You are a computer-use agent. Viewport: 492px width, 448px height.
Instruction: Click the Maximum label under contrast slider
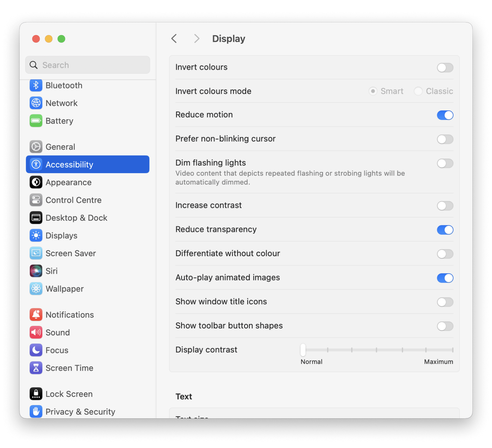tap(438, 362)
